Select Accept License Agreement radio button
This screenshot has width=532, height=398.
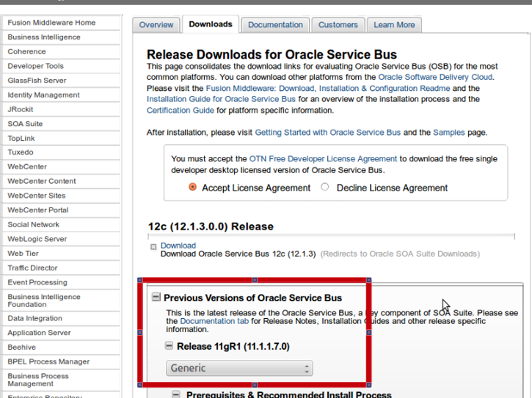coord(192,187)
